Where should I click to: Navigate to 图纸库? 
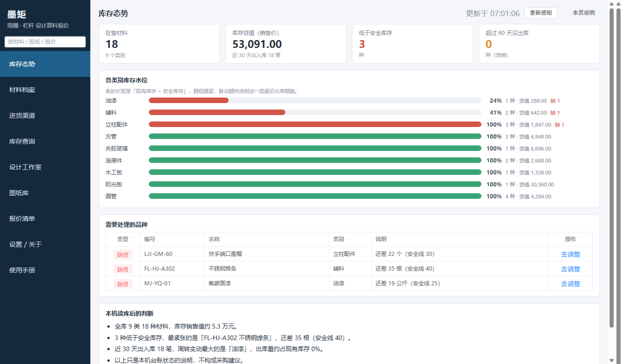(45, 193)
